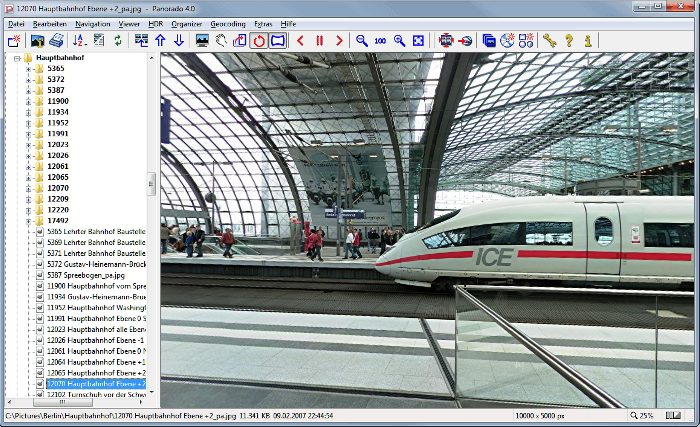Select file 5372 Gustav-Heinemann-Brücke
Image resolution: width=700 pixels, height=427 pixels.
pos(96,264)
